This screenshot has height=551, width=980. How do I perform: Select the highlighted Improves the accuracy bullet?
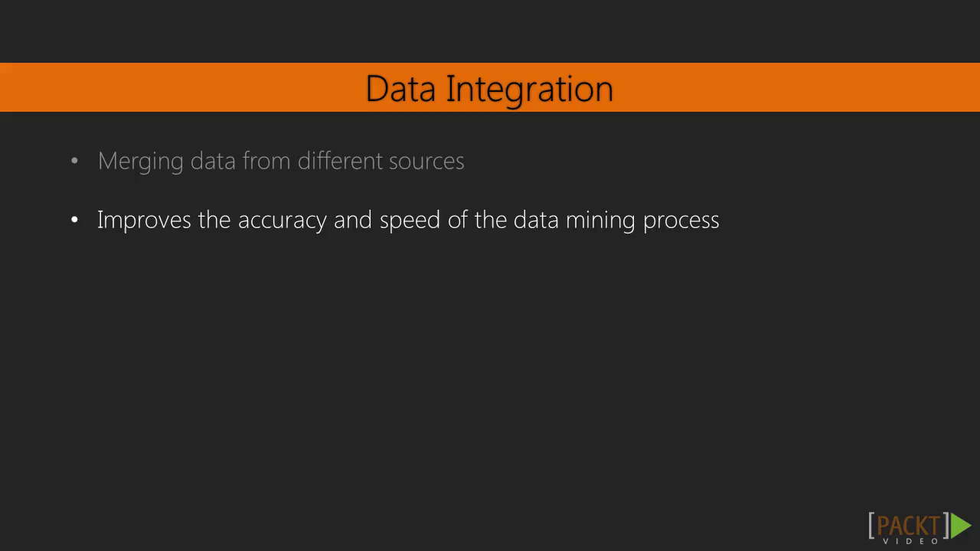point(408,220)
